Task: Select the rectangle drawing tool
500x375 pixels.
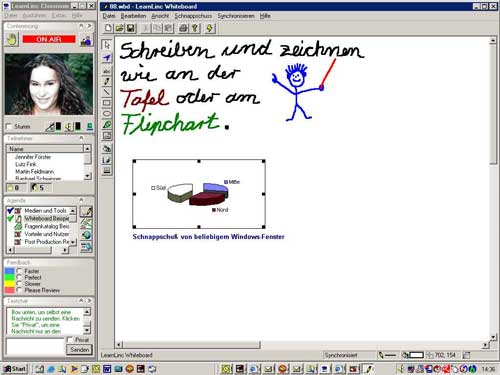Action: pyautogui.click(x=107, y=103)
